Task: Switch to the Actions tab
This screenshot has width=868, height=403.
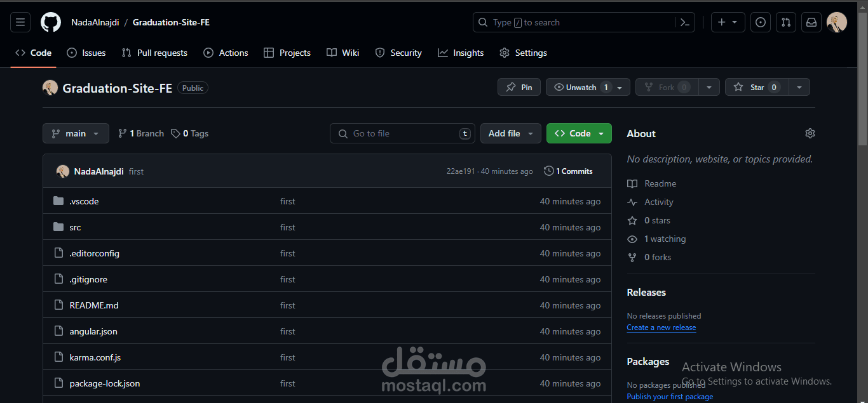Action: click(226, 53)
